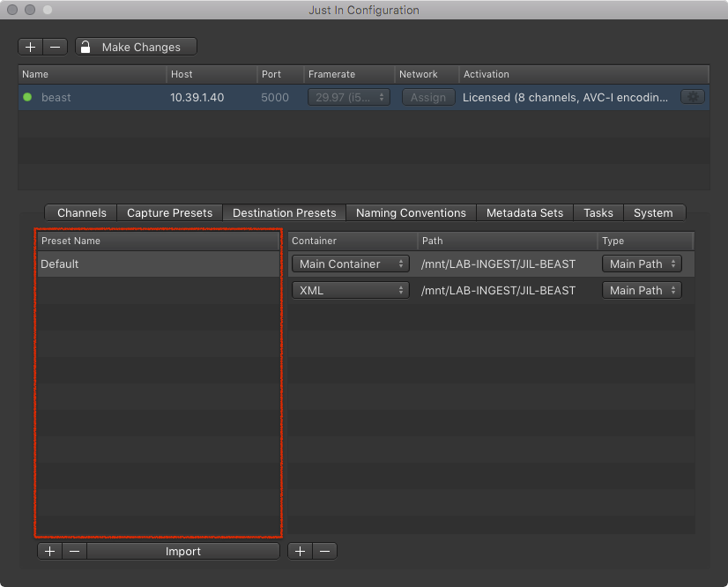Viewport: 728px width, 587px height.
Task: Open the XML container dropdown
Action: [350, 290]
